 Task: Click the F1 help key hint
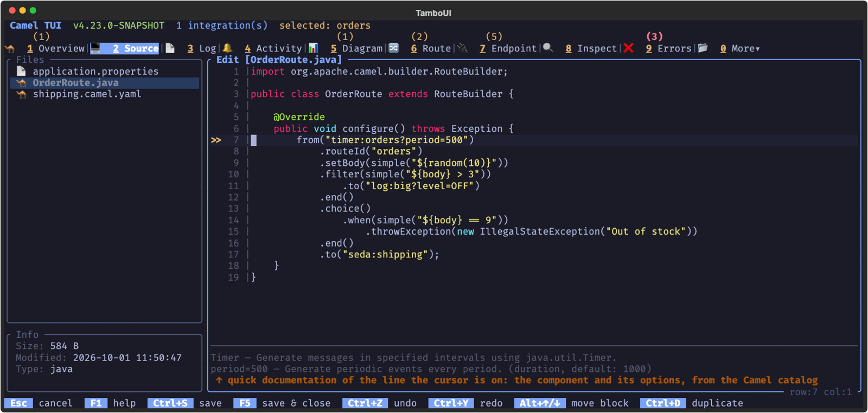pyautogui.click(x=110, y=403)
